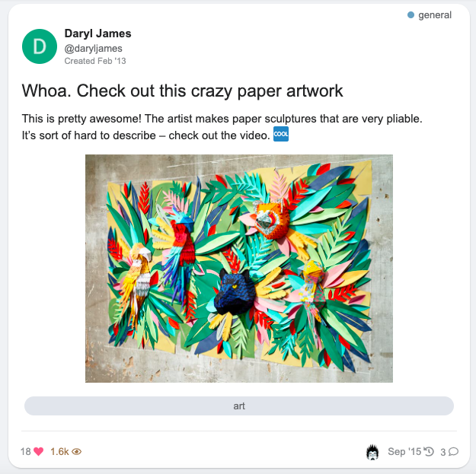Screen dimensions: 476x474
Task: Open the colorful paper artwork image
Action: click(x=239, y=269)
